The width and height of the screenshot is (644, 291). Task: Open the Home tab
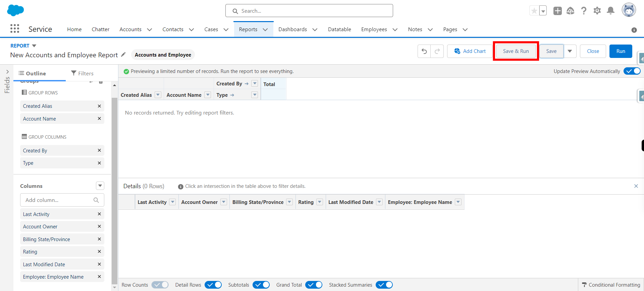click(x=74, y=29)
